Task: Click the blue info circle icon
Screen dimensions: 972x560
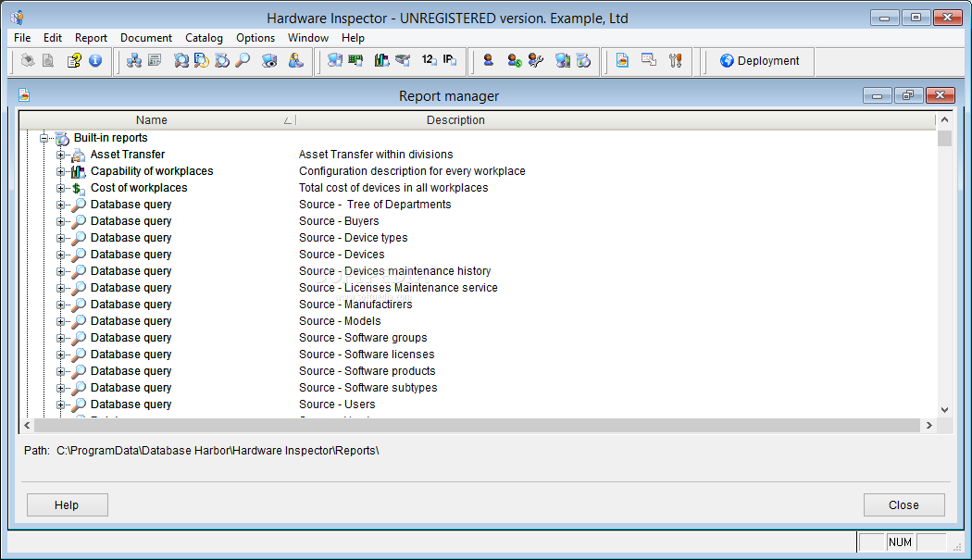Action: click(95, 60)
